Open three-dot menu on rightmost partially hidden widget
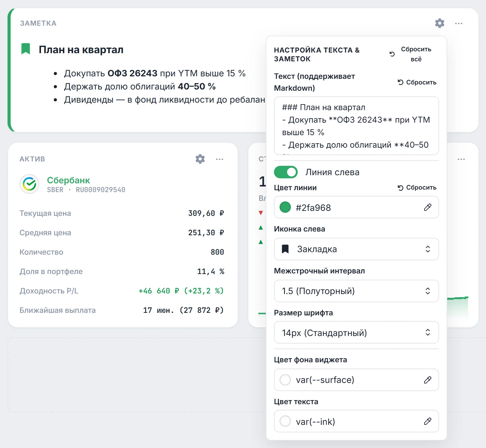The width and height of the screenshot is (486, 448). pyautogui.click(x=461, y=159)
